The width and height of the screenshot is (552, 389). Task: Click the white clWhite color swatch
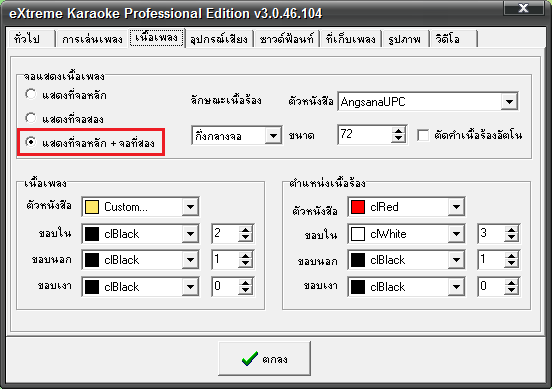tap(358, 233)
